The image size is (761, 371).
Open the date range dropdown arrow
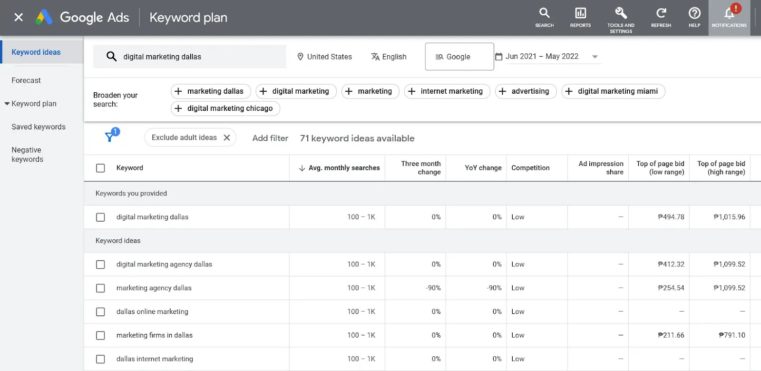[x=595, y=57]
